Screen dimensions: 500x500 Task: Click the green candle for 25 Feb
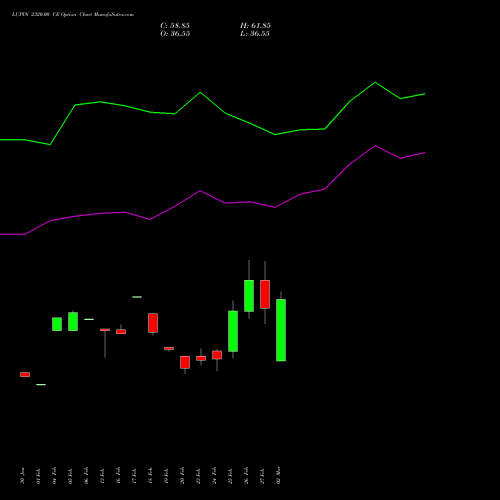[233, 331]
